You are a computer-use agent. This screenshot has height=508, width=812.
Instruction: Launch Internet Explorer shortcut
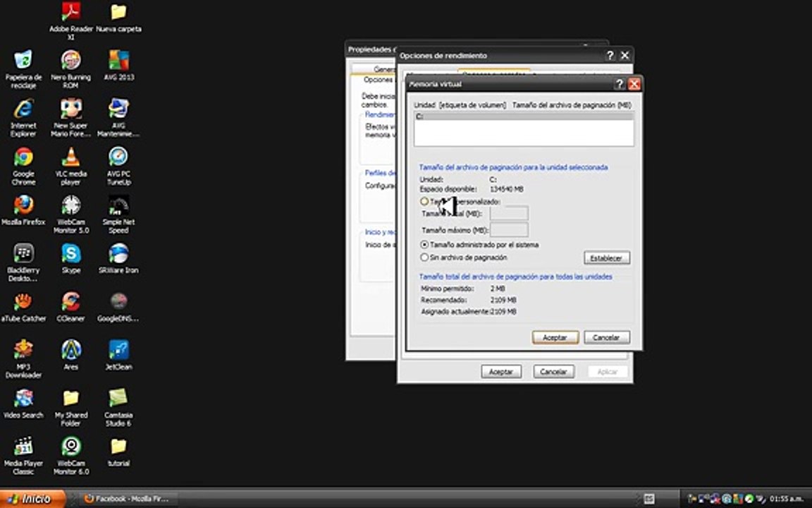[23, 108]
